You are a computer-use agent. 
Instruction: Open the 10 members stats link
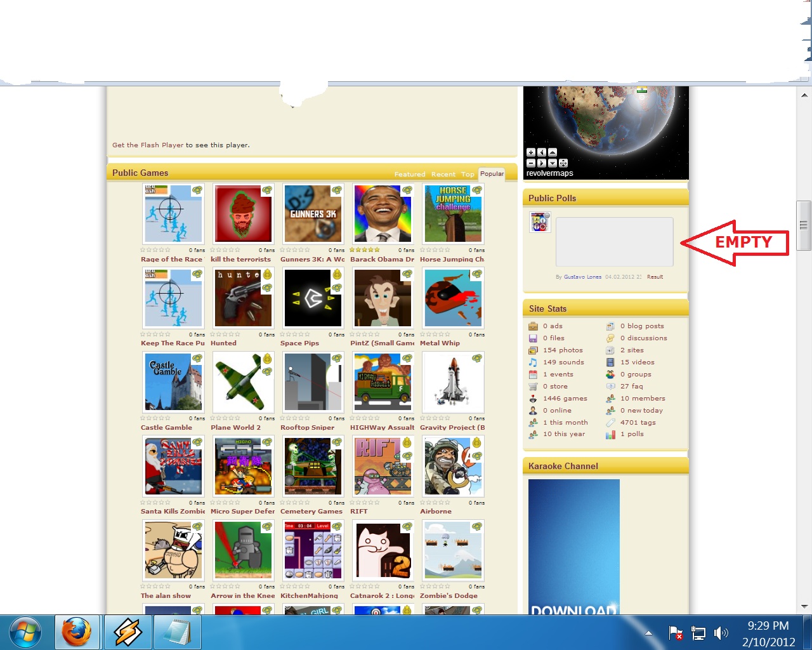pyautogui.click(x=643, y=399)
